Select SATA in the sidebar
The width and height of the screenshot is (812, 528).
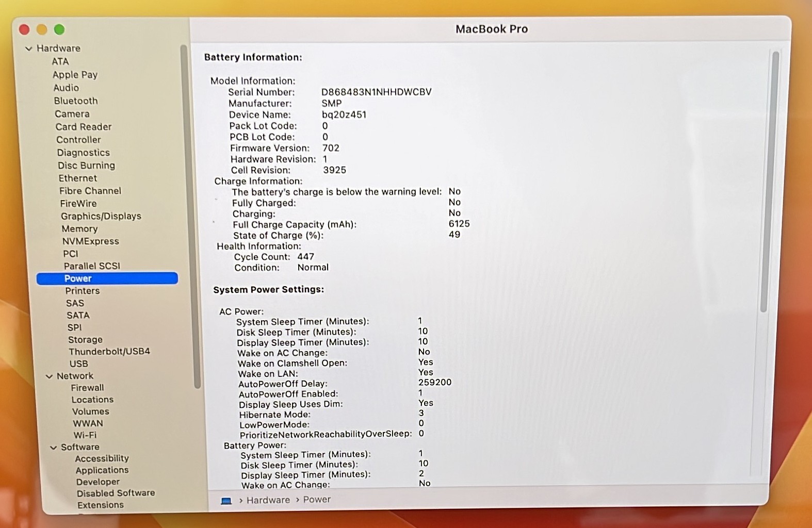[x=78, y=315]
